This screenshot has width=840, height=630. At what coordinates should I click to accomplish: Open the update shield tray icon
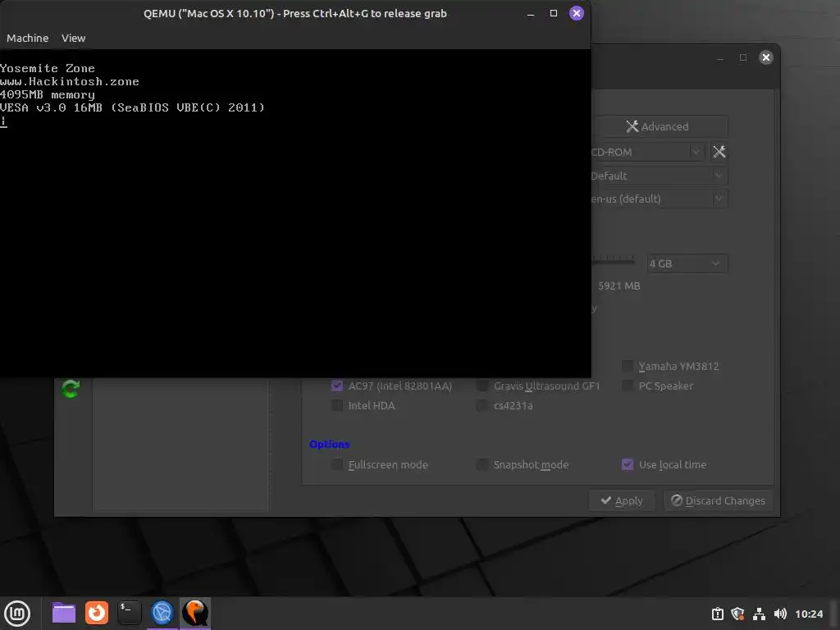pyautogui.click(x=737, y=614)
